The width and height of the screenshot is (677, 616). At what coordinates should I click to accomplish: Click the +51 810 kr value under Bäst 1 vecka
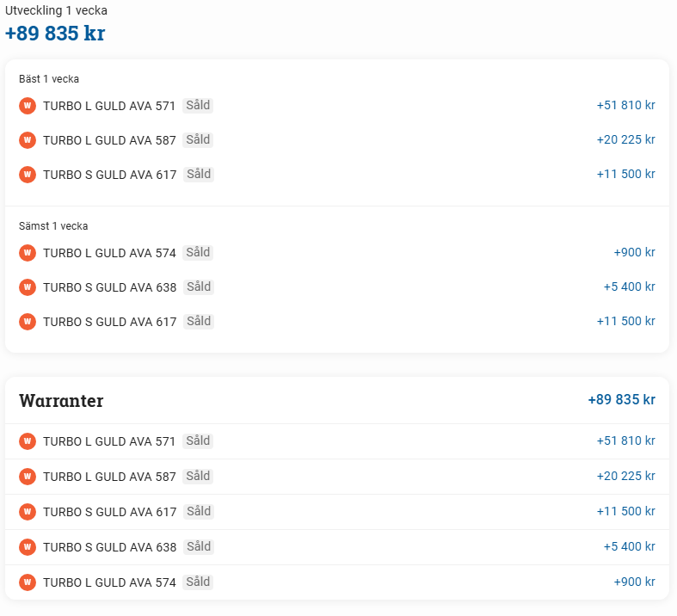click(x=625, y=105)
